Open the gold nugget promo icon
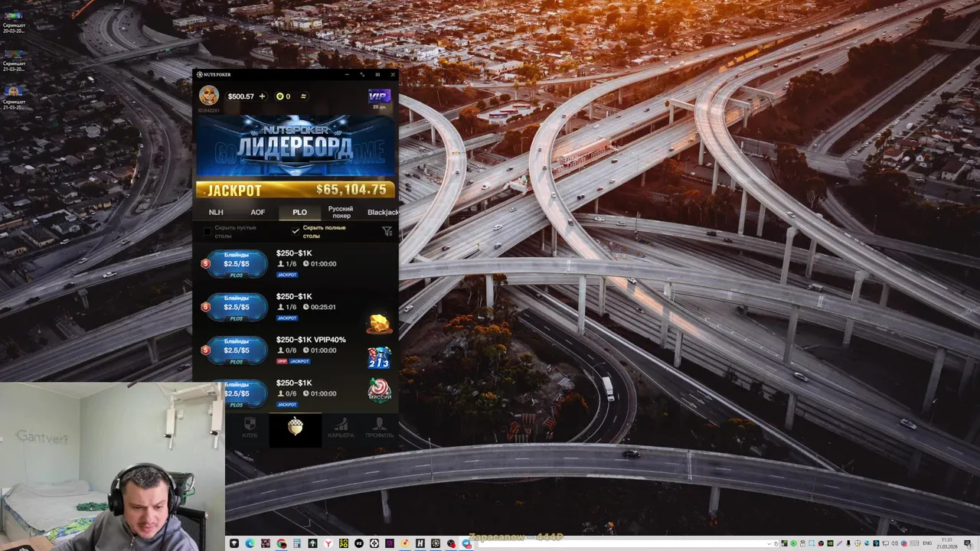The width and height of the screenshot is (980, 551). point(379,324)
